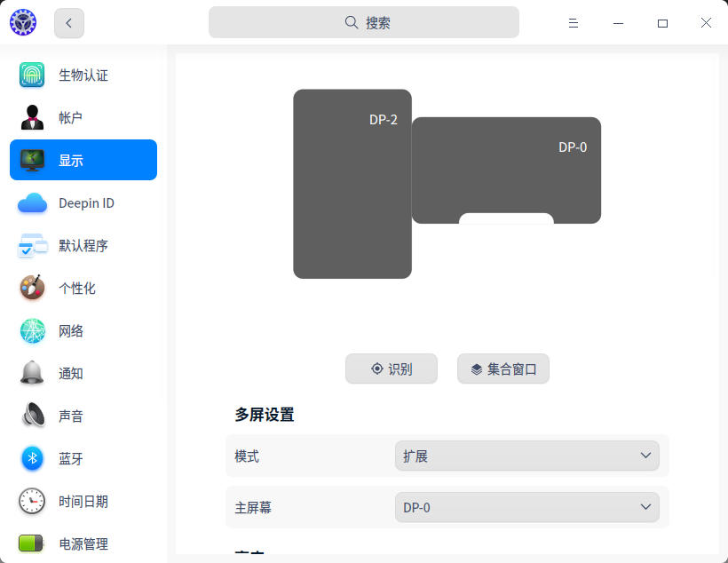The height and width of the screenshot is (563, 728).
Task: Maximize the Control Center window
Action: coord(662,23)
